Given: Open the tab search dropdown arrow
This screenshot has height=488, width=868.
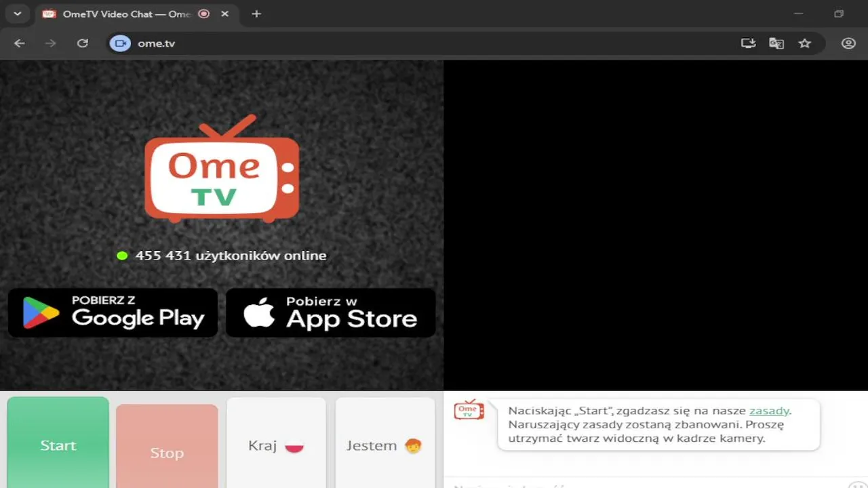Looking at the screenshot, I should tap(18, 14).
